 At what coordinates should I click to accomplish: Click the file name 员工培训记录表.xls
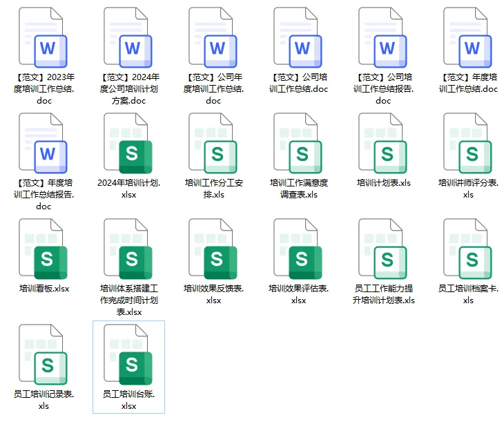[x=43, y=399]
